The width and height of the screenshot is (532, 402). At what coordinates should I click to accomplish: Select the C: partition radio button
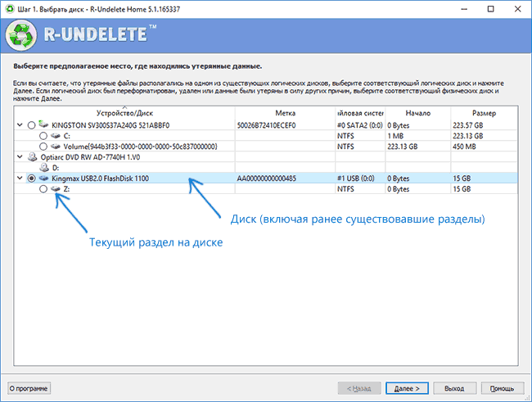click(x=43, y=136)
